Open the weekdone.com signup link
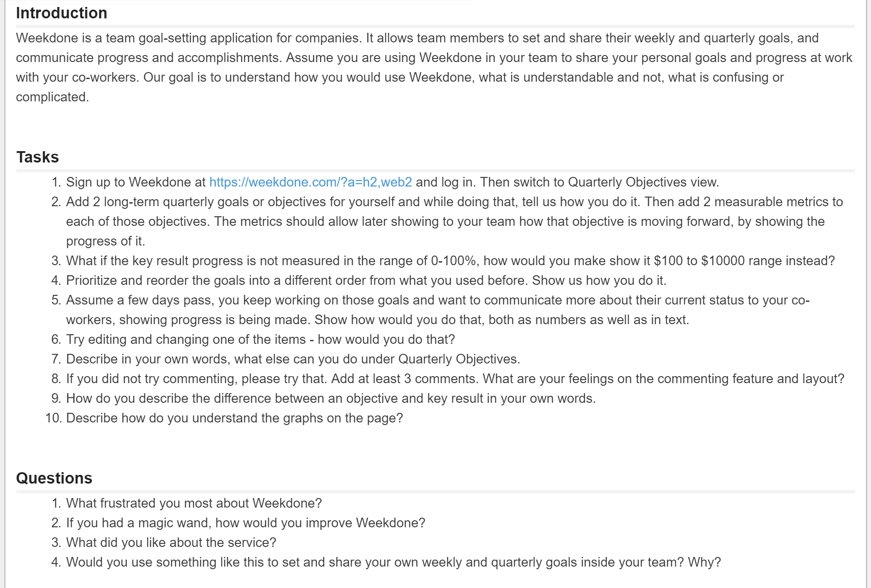 (310, 182)
